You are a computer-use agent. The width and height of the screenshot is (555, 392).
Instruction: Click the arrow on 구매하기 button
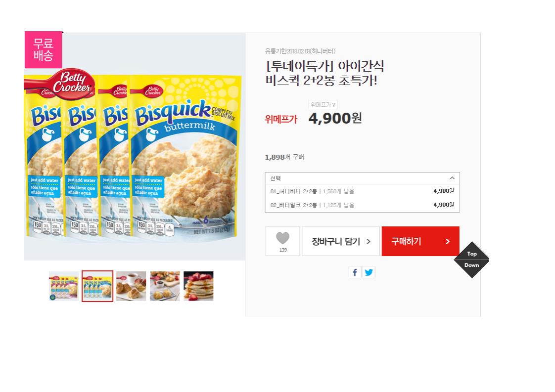pos(447,242)
